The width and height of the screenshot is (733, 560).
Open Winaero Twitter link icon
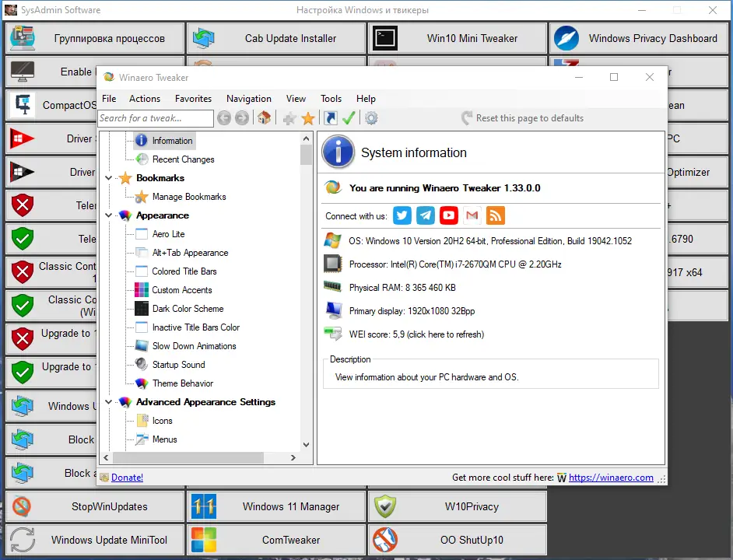coord(402,215)
